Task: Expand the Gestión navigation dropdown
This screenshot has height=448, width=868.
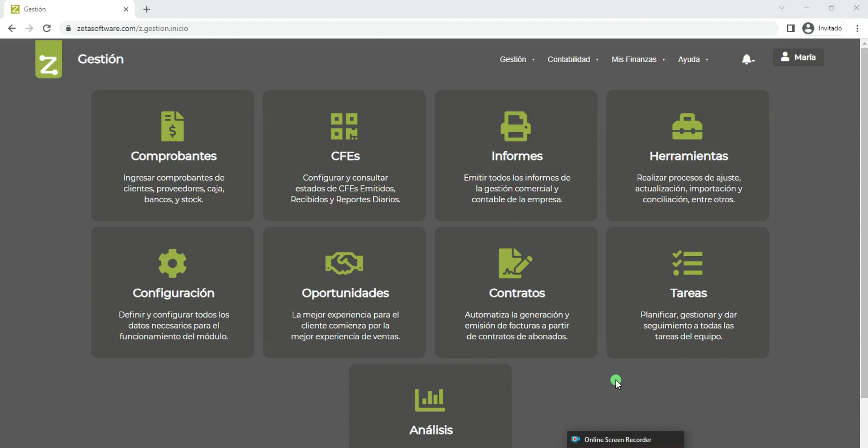Action: pos(517,59)
